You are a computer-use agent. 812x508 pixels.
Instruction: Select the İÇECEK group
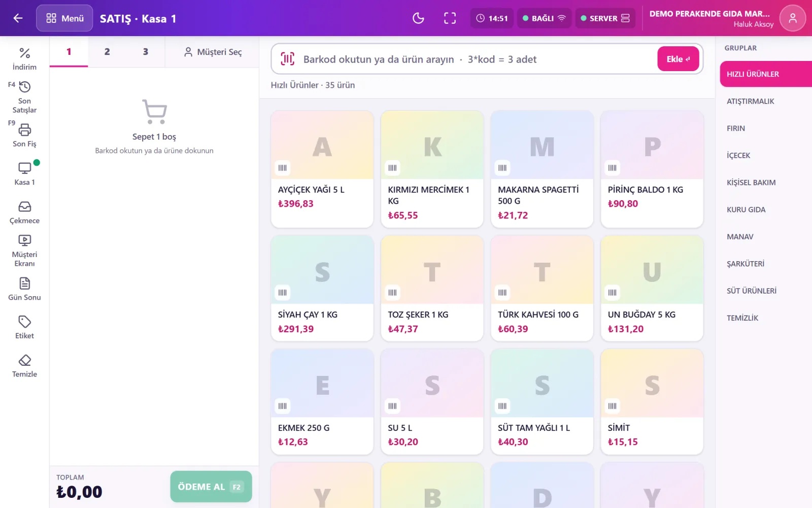click(x=766, y=155)
